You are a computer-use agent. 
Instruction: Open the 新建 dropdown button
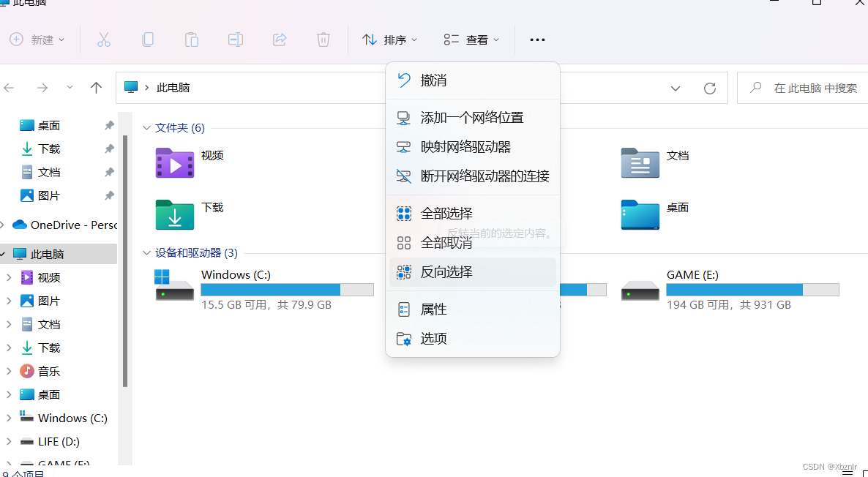click(x=37, y=40)
